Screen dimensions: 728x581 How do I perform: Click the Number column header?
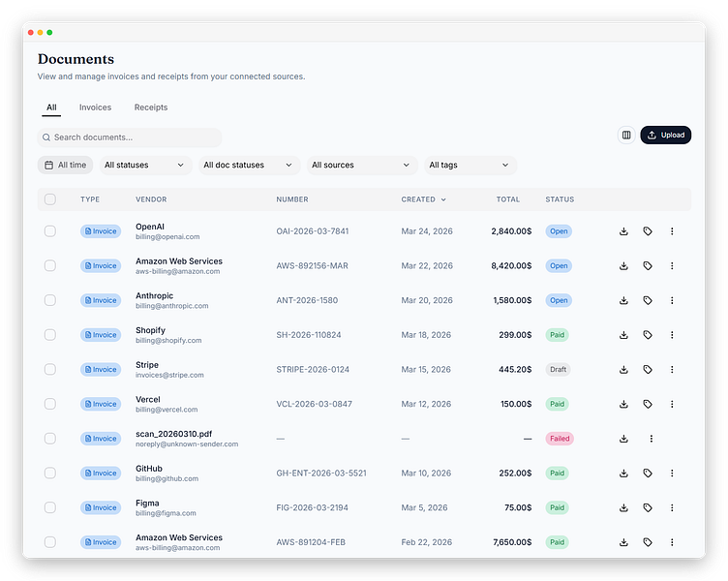(x=292, y=199)
